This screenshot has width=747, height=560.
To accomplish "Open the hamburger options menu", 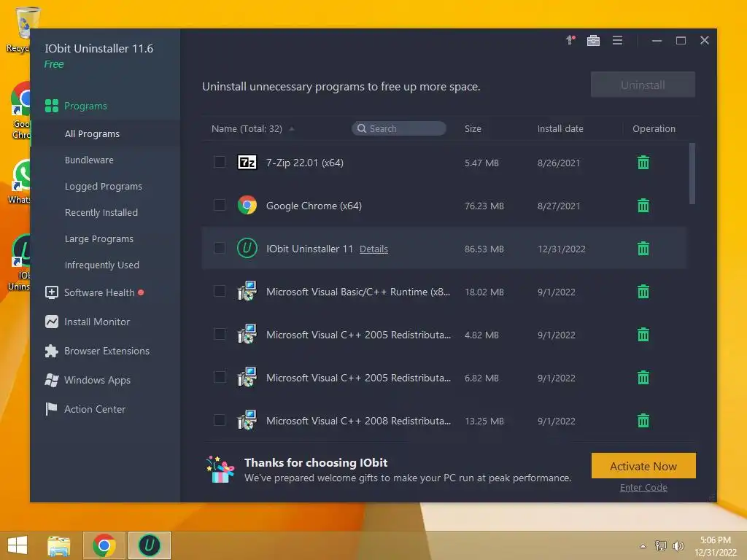I will (x=617, y=41).
